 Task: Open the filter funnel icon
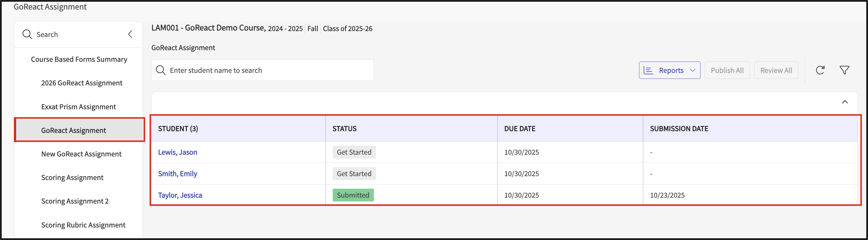[844, 70]
